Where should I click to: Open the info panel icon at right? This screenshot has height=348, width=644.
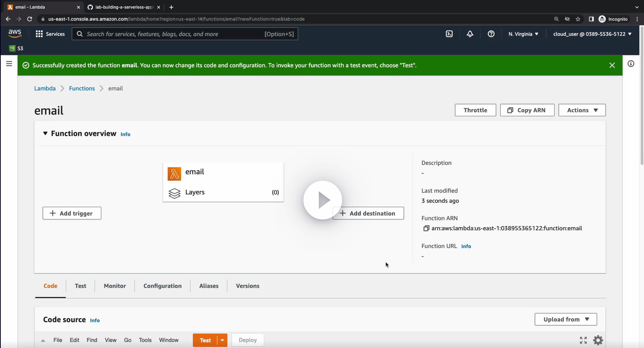[x=631, y=64]
